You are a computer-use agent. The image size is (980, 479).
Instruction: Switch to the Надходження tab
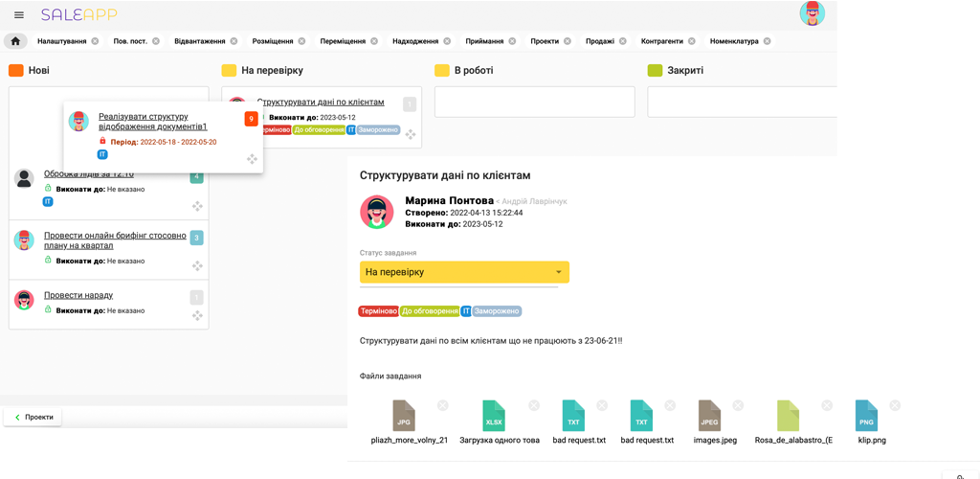(415, 41)
